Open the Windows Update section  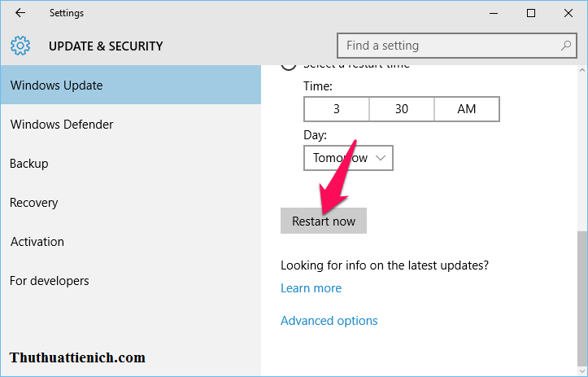coord(56,85)
